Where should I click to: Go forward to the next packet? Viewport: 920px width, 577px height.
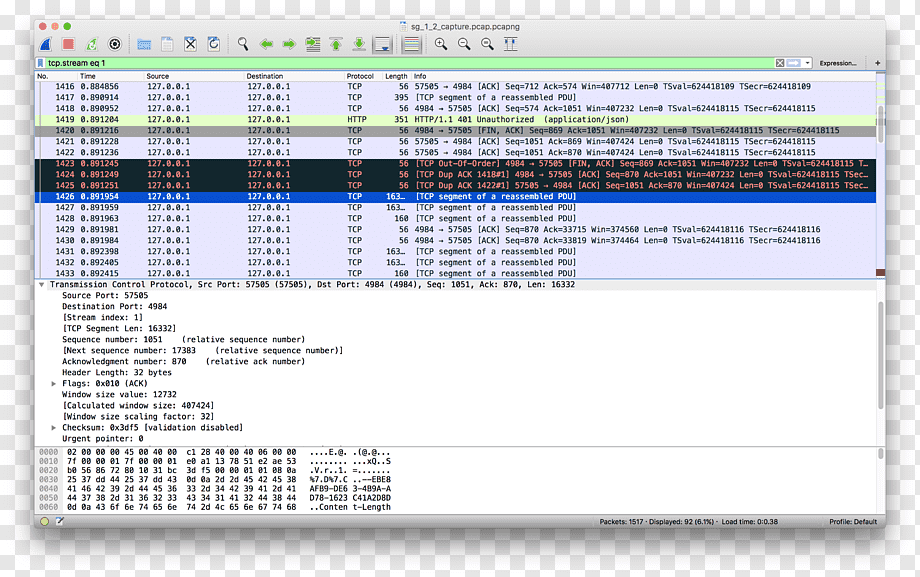289,44
